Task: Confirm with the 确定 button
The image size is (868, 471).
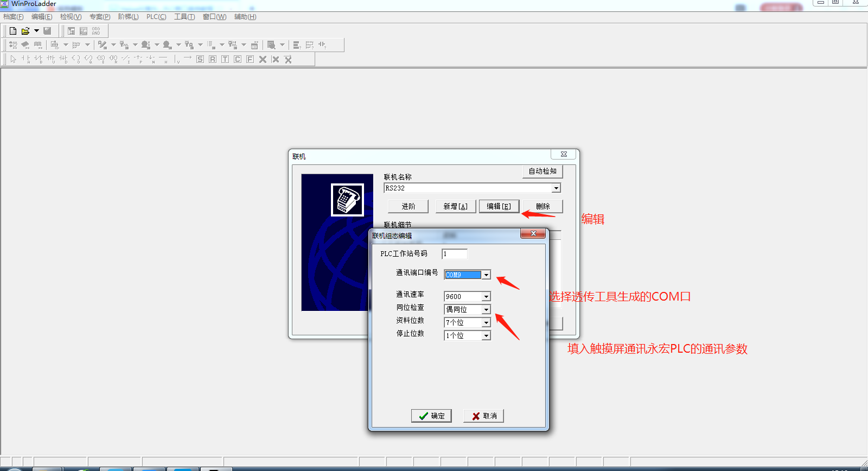Action: [x=431, y=416]
